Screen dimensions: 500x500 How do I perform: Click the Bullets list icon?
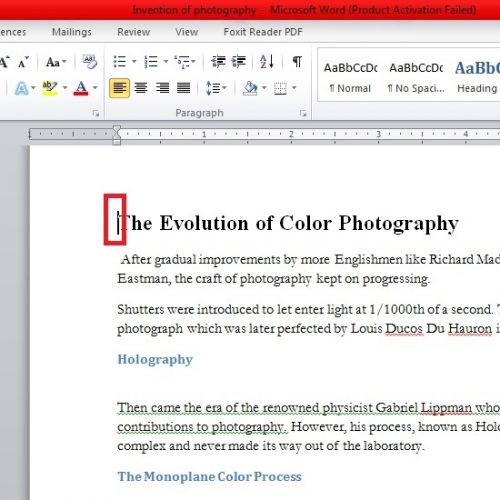click(x=119, y=62)
